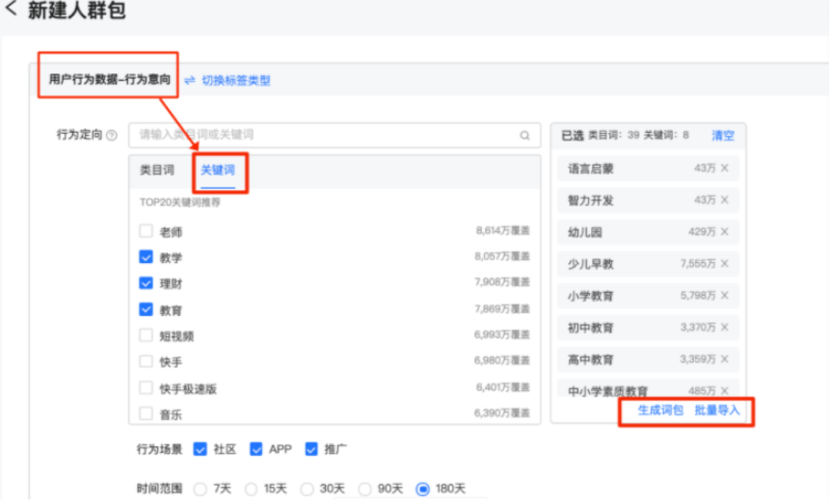829x504 pixels.
Task: Select the 7天 time range radio
Action: pos(201,489)
